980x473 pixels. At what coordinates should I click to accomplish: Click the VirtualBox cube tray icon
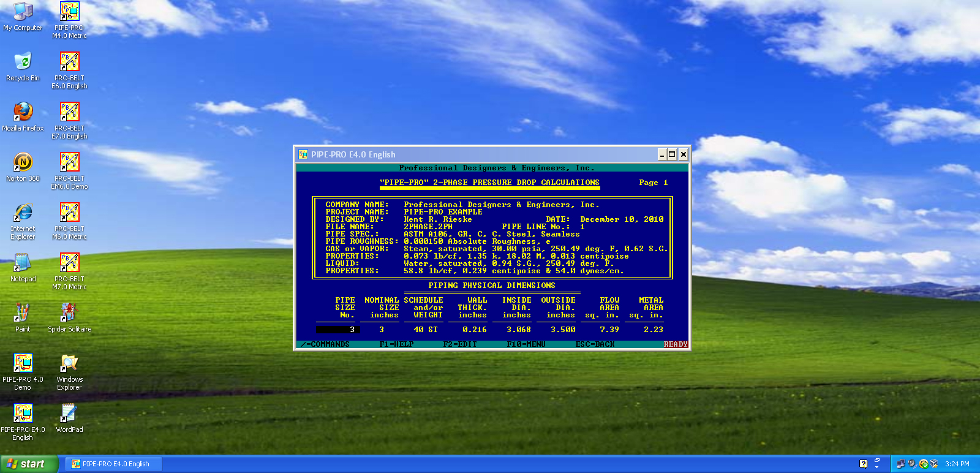coord(934,464)
